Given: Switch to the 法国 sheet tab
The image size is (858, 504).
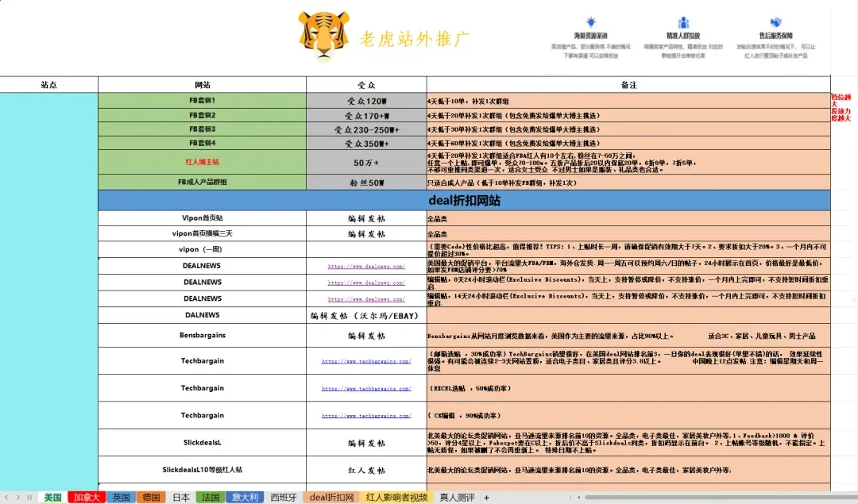Looking at the screenshot, I should click(x=211, y=498).
